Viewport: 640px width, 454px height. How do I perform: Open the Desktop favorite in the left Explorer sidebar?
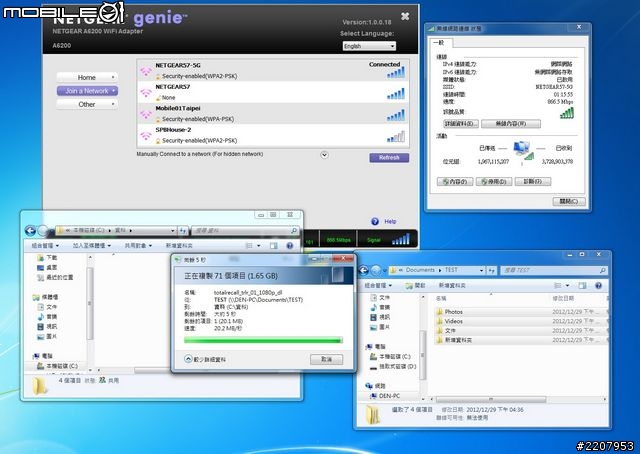tap(47, 267)
